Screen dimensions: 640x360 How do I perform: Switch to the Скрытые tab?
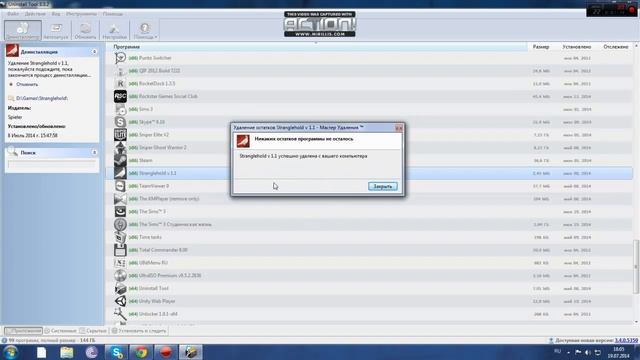(93, 331)
